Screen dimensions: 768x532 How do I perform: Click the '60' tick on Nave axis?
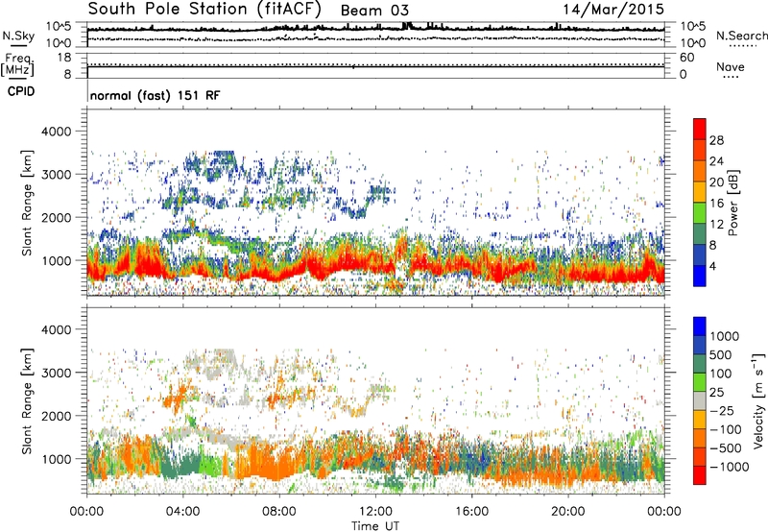(x=687, y=58)
